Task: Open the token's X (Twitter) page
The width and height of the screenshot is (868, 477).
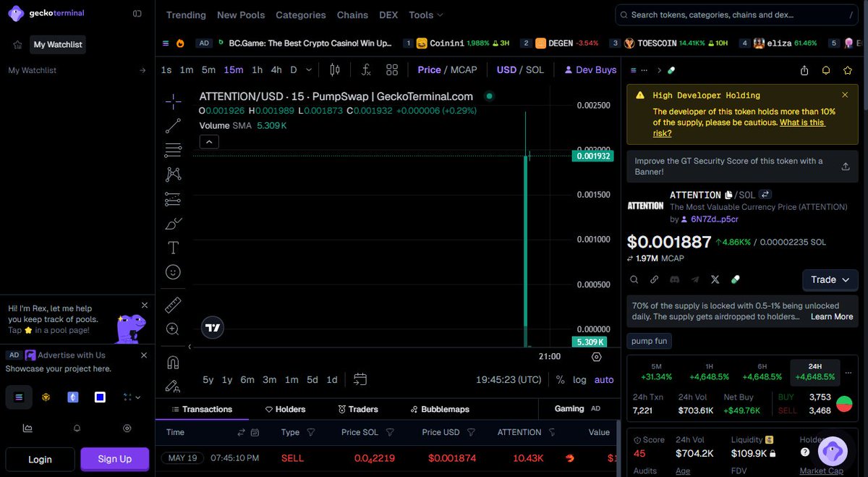Action: (715, 279)
